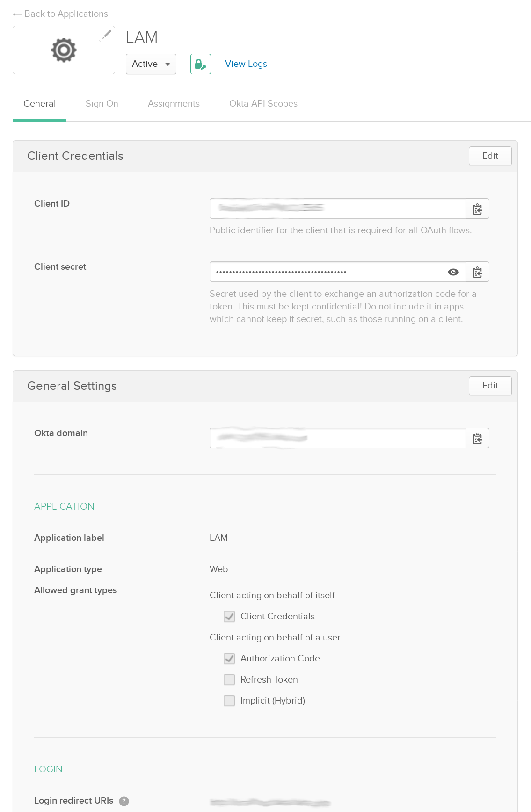Screen dimensions: 531x812
Task: Click the pencil icon to edit app logo
Action: [x=107, y=34]
